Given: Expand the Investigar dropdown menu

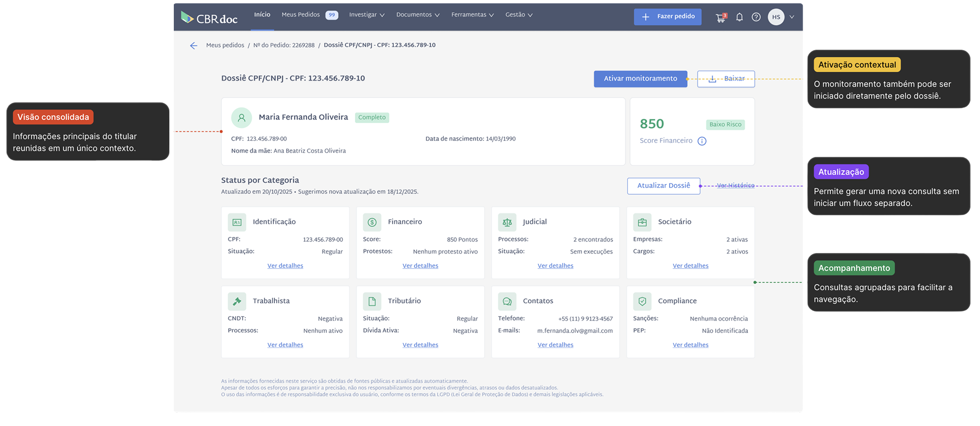Looking at the screenshot, I should pos(367,15).
